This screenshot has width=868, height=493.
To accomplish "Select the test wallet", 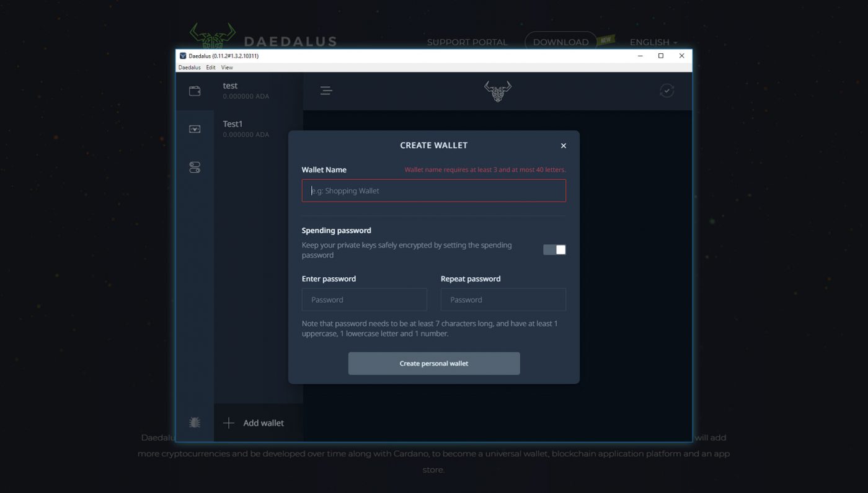I will coord(259,91).
